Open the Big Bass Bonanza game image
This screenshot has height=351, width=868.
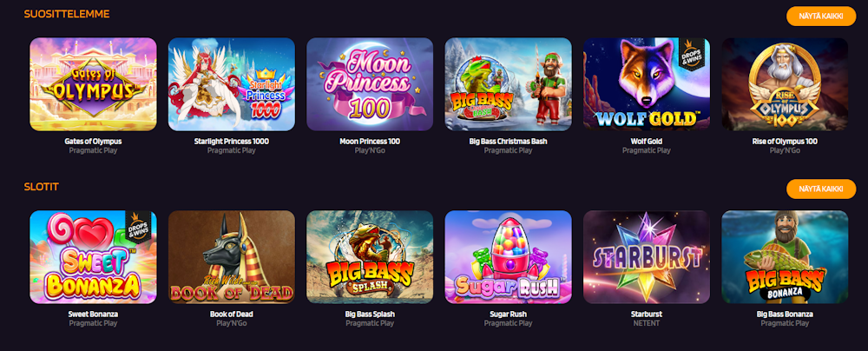click(785, 257)
